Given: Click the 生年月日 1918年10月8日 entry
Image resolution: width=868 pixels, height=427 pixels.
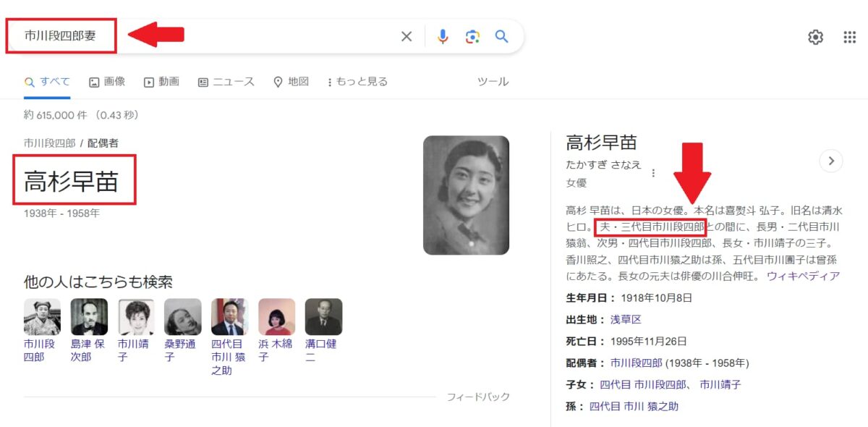Looking at the screenshot, I should click(x=629, y=297).
